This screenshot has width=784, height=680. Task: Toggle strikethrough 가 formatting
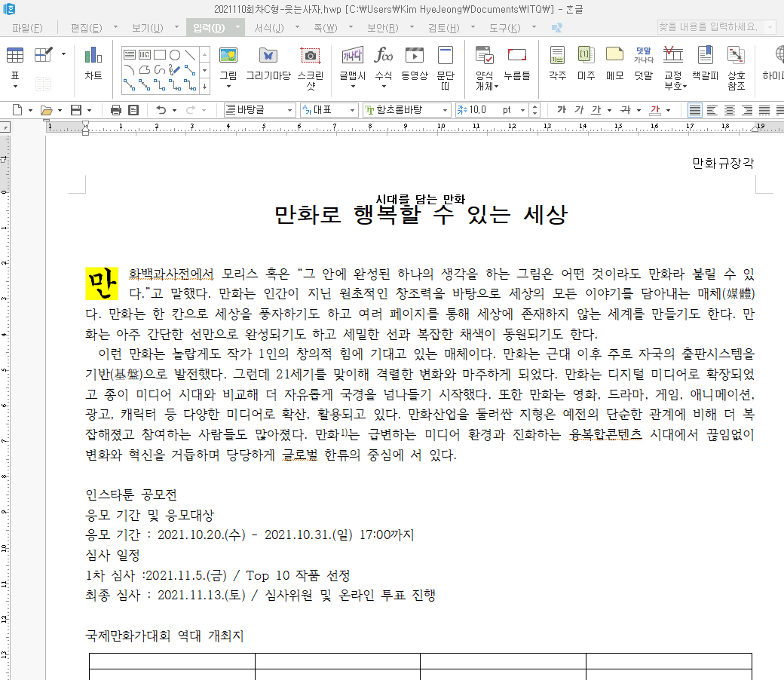626,109
